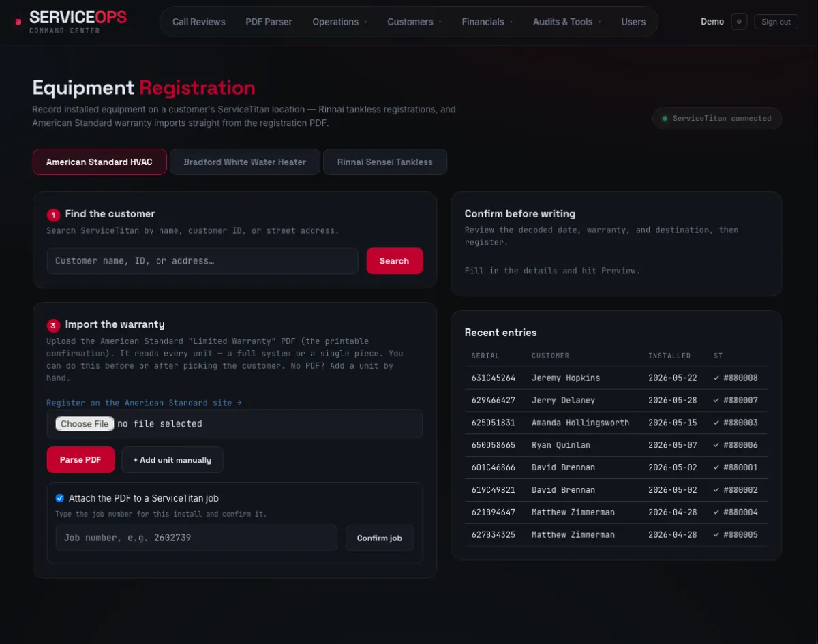Click the Find the customer heading
Viewport: 818px width, 644px height.
(x=110, y=213)
